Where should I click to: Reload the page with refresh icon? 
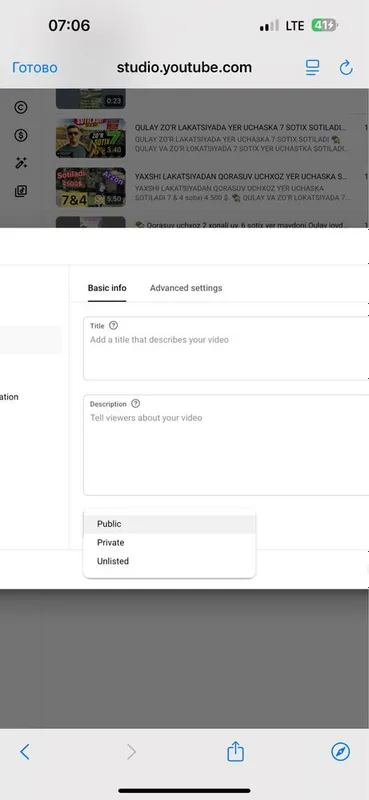click(346, 67)
